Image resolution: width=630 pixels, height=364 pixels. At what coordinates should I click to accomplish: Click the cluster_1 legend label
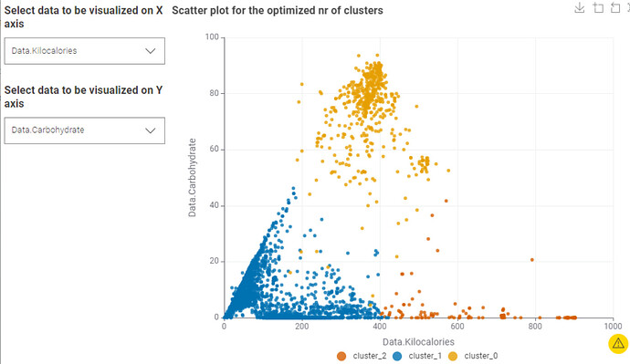[425, 356]
